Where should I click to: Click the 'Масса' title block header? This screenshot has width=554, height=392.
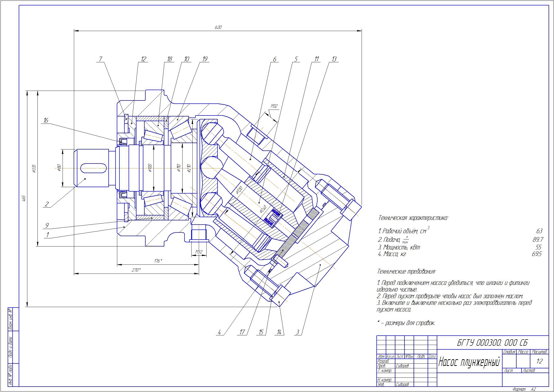click(x=523, y=352)
